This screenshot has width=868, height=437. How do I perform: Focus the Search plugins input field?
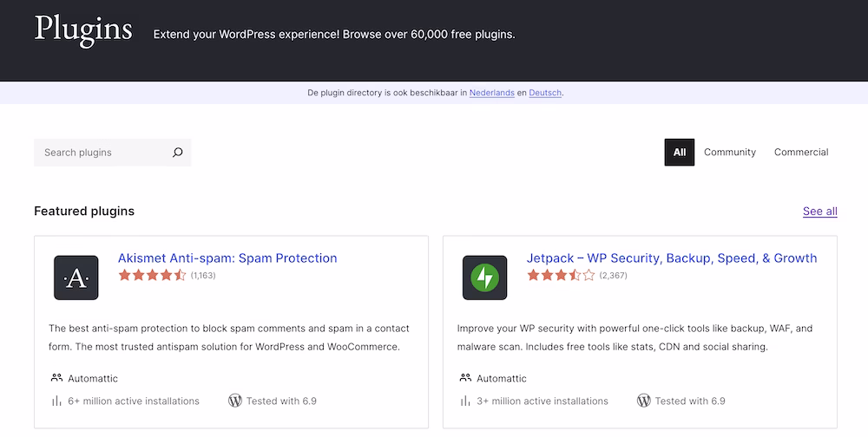(x=112, y=152)
